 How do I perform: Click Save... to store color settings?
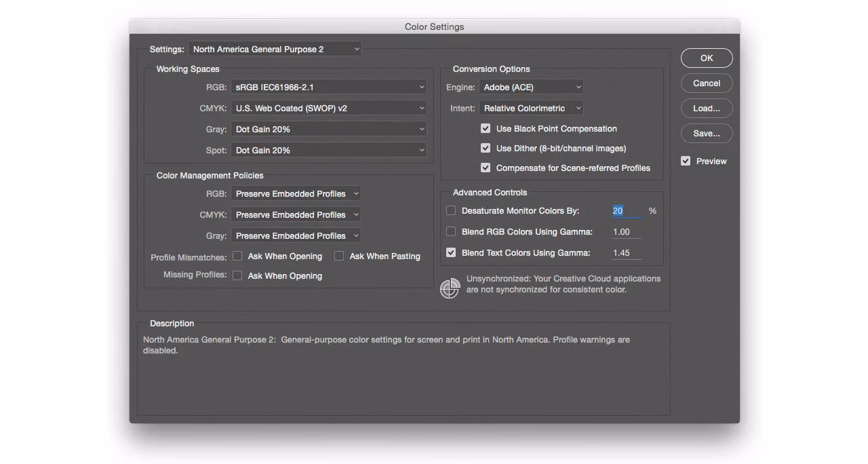pyautogui.click(x=707, y=134)
